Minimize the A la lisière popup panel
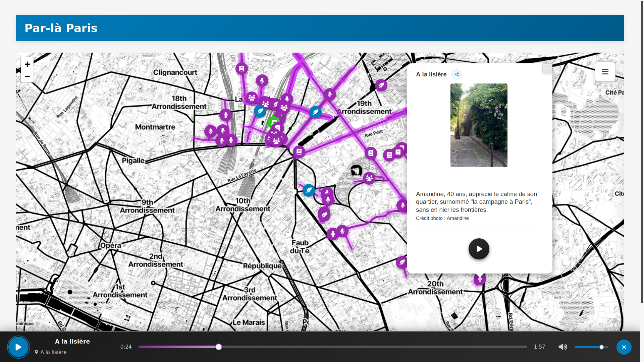 [547, 68]
